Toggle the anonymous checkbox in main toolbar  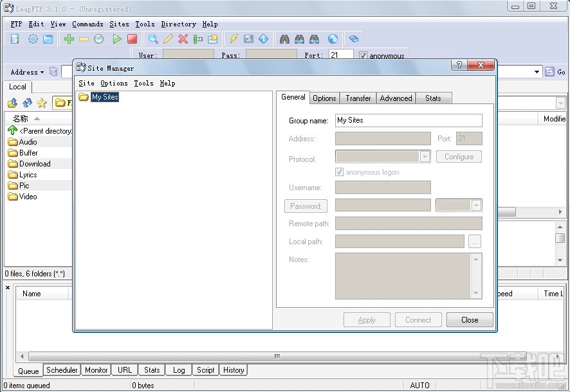pos(362,55)
